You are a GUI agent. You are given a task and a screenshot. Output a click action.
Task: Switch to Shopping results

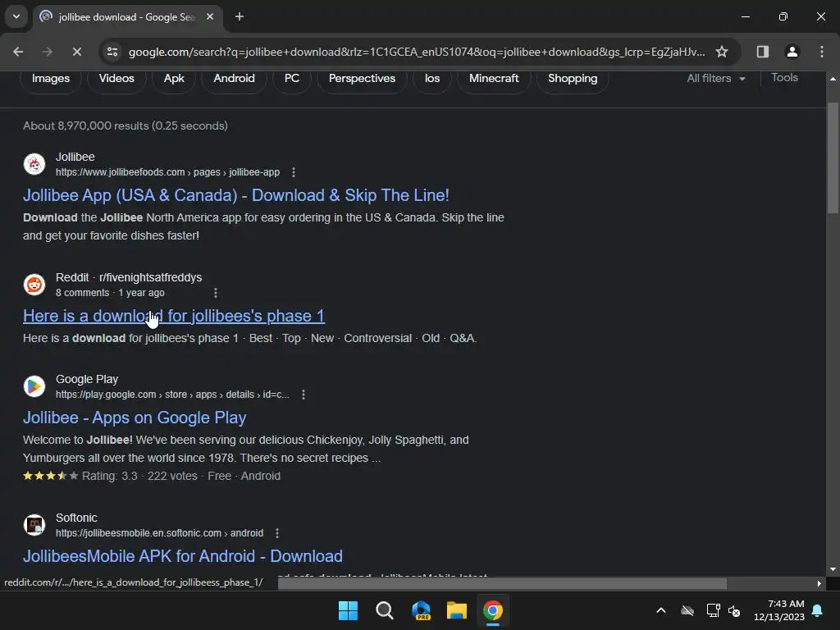pos(573,78)
